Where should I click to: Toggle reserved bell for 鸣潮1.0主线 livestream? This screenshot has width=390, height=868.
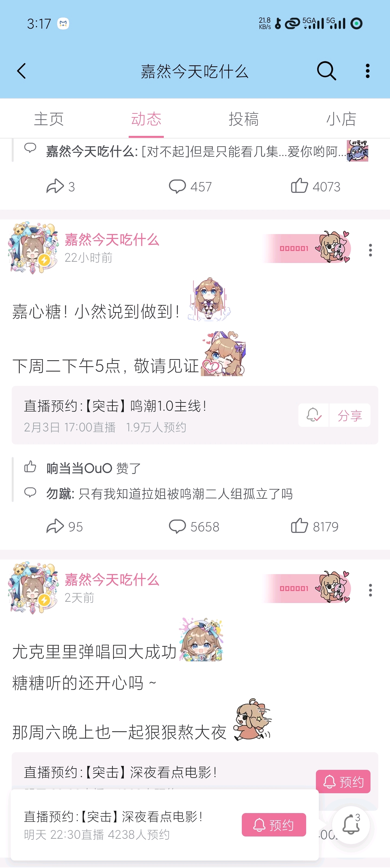[314, 415]
